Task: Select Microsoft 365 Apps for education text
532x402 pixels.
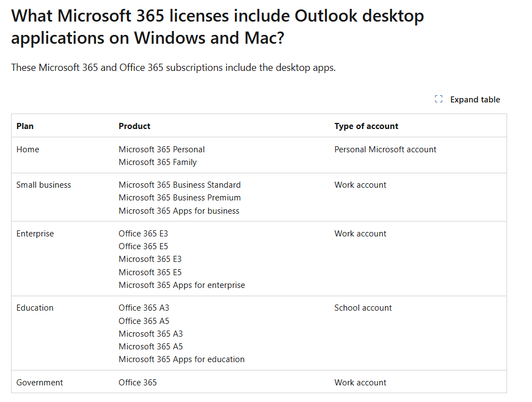Action: (x=182, y=359)
